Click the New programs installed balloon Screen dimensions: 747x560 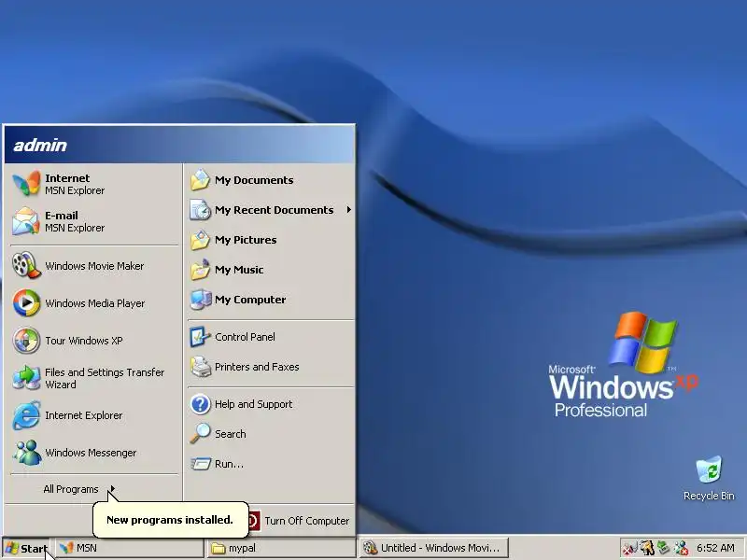pos(170,520)
